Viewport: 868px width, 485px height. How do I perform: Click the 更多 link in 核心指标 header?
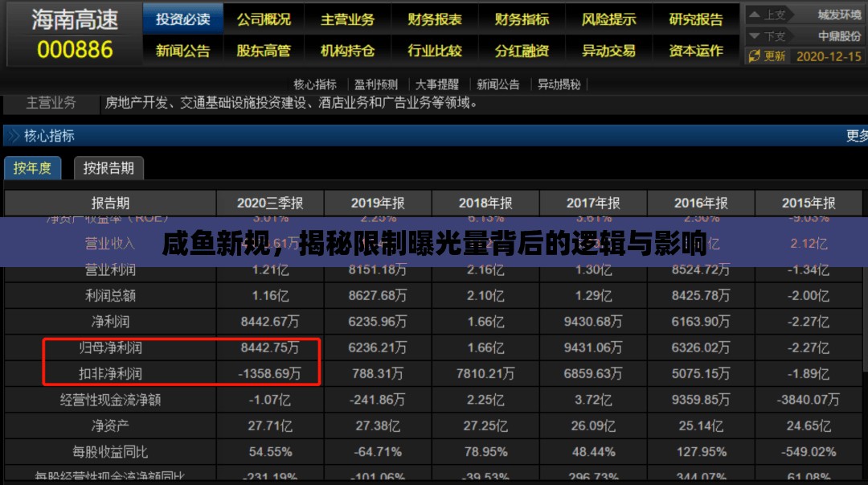857,135
